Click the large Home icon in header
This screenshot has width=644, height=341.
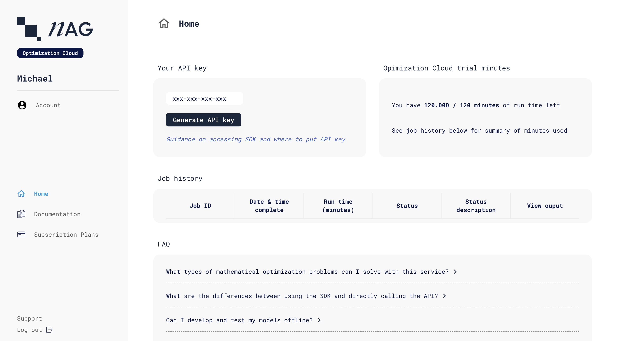tap(164, 24)
